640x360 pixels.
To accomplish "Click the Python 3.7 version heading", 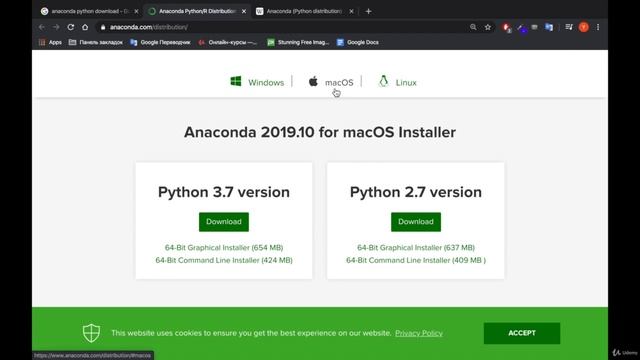I will 224,192.
